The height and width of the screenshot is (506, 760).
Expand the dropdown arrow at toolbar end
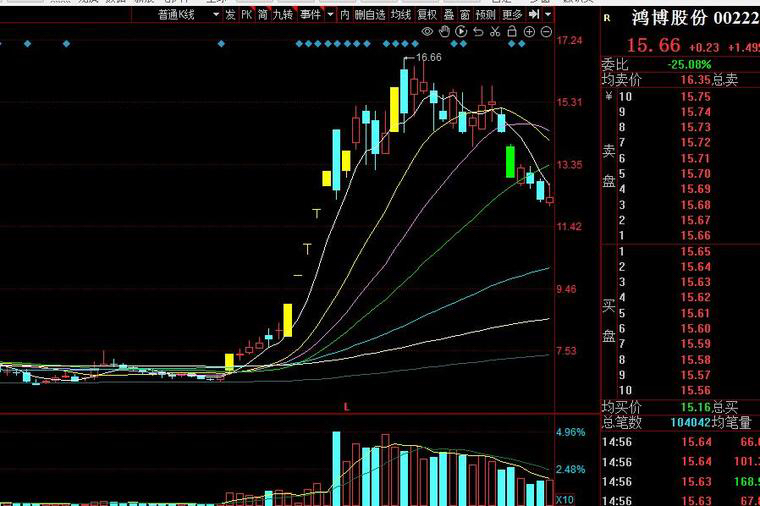click(548, 15)
